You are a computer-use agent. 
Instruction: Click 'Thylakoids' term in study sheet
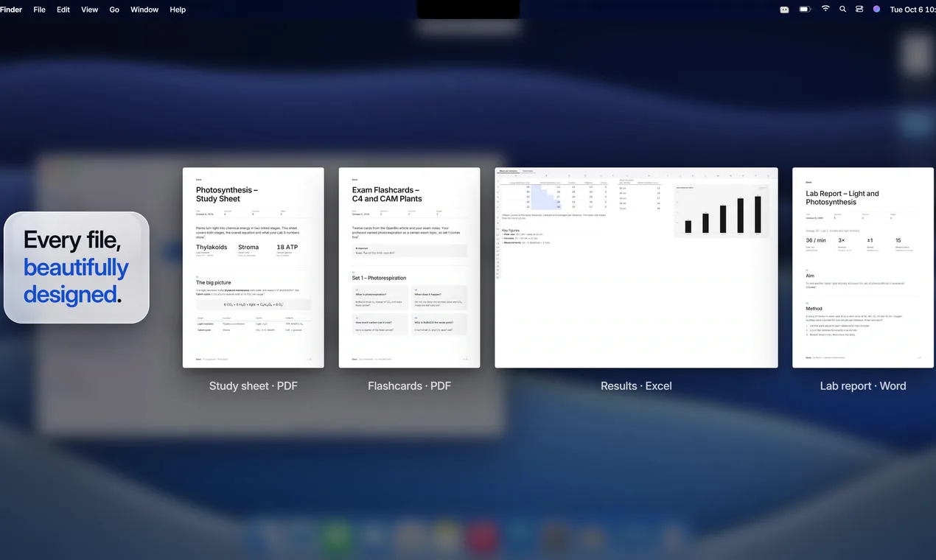point(212,248)
